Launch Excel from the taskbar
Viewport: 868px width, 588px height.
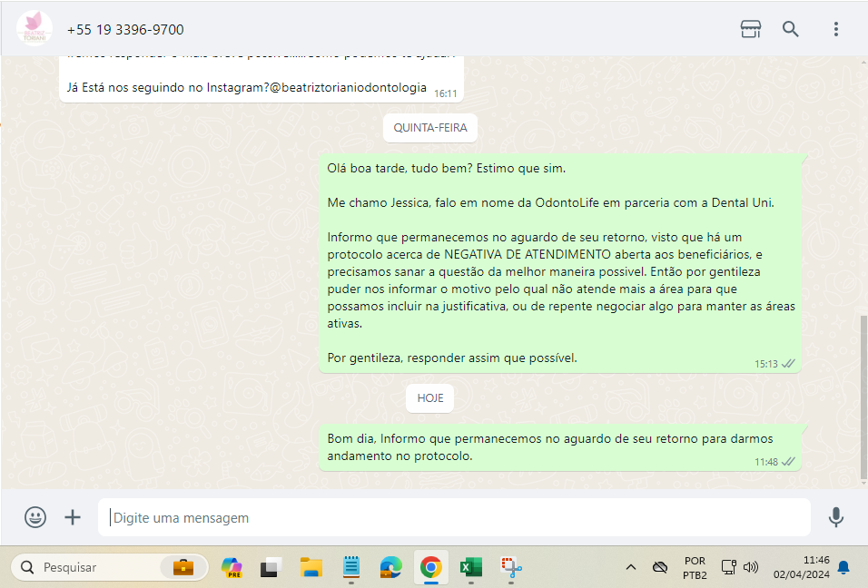470,567
